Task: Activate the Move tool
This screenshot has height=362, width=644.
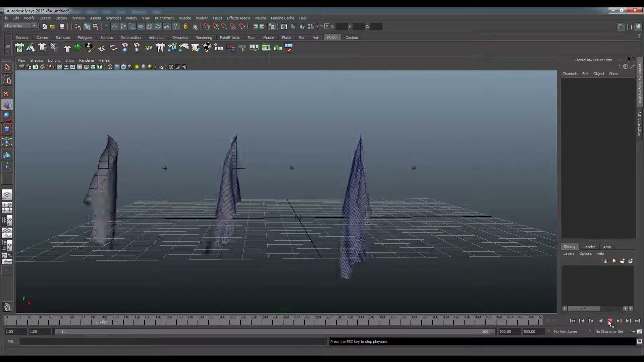Action: pos(7,105)
